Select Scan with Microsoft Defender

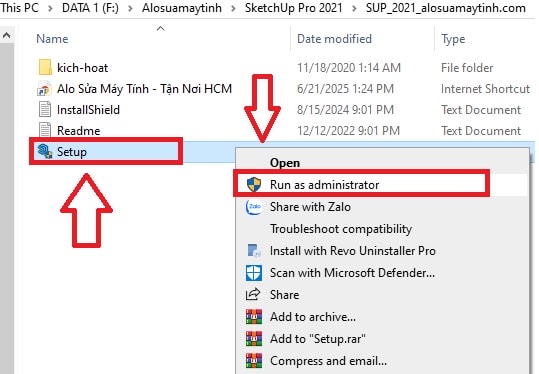coord(352,273)
